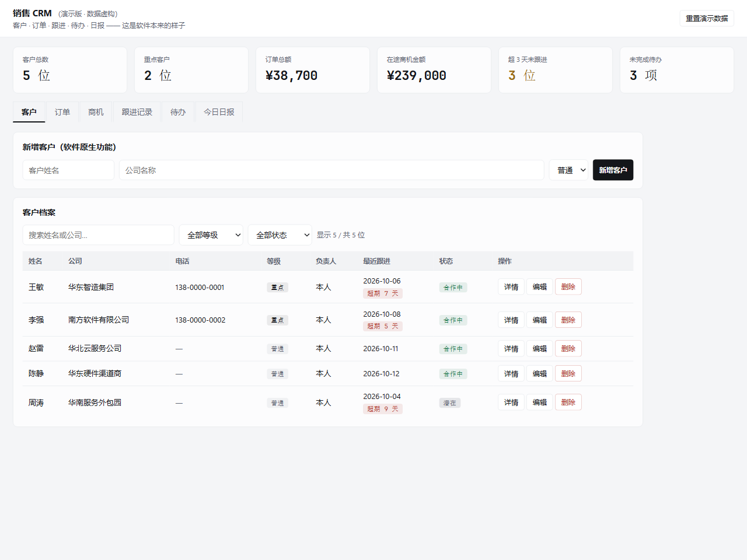
Task: Click 编辑 for 周涛
Action: (540, 402)
